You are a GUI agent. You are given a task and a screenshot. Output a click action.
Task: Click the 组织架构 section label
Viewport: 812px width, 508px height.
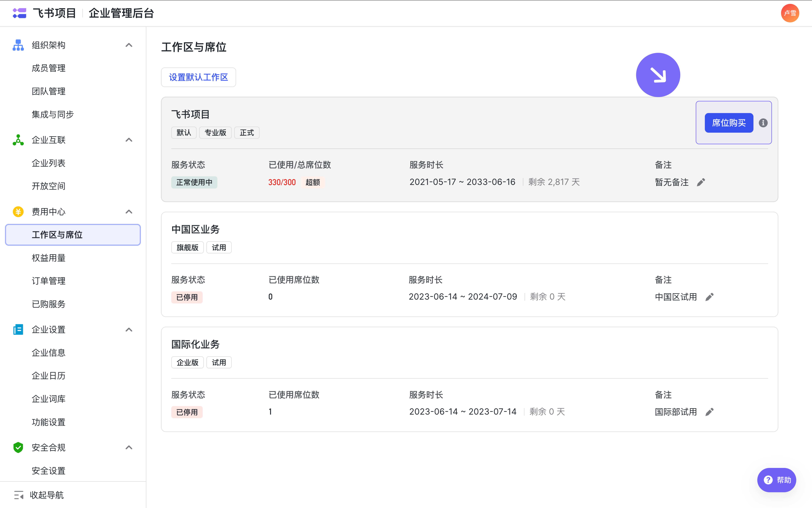point(48,45)
